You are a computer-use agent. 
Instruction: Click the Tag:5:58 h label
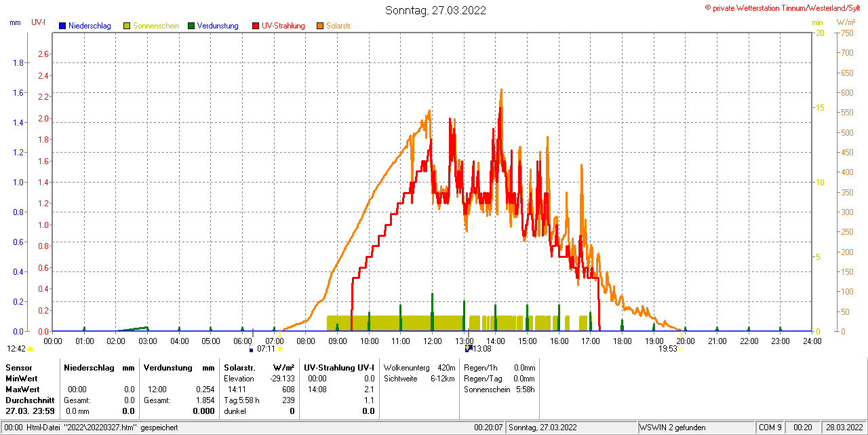(242, 400)
